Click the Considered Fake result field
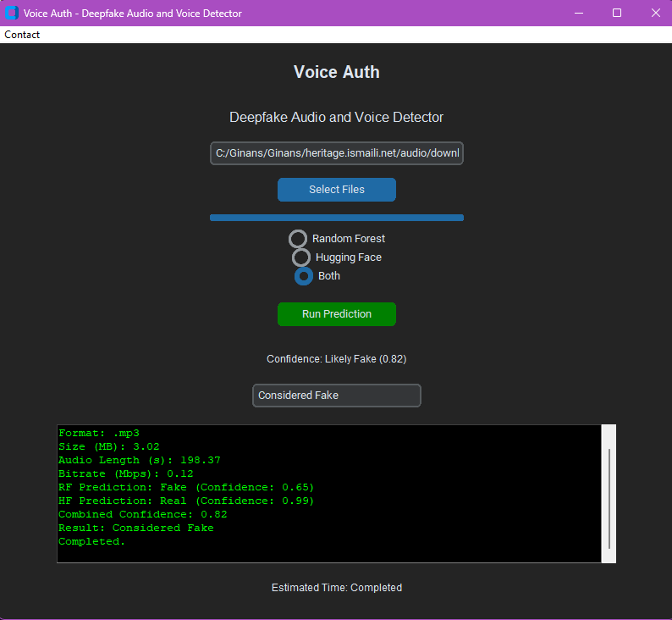Viewport: 672px width, 620px height. tap(337, 396)
